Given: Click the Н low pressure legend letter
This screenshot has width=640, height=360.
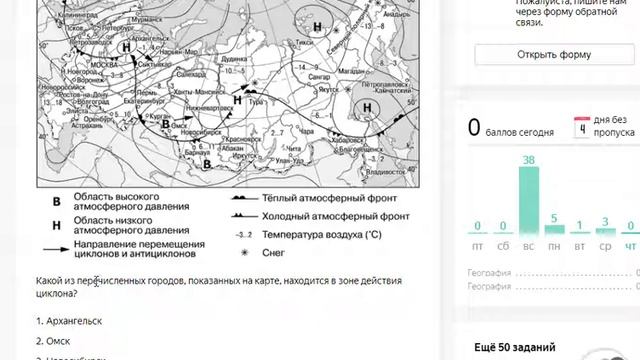Looking at the screenshot, I should click(57, 225).
